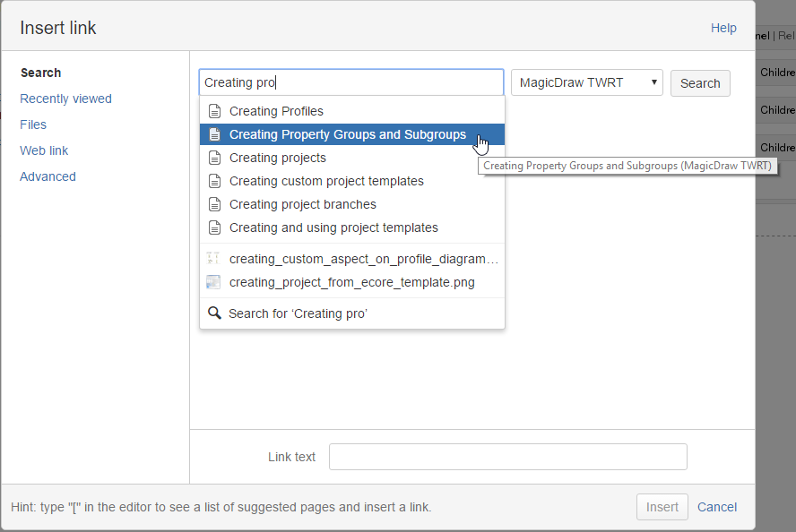Open the Help link
This screenshot has height=532, width=796.
coord(723,28)
